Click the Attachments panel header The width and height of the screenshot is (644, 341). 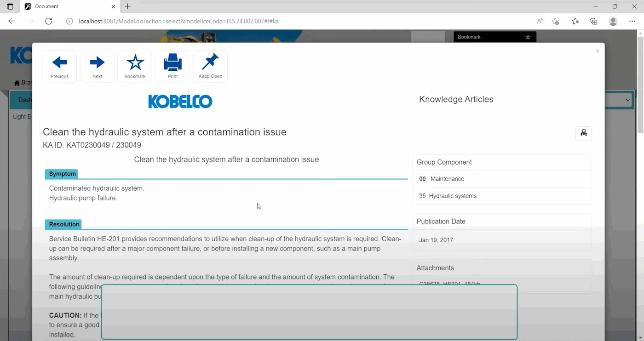point(502,268)
